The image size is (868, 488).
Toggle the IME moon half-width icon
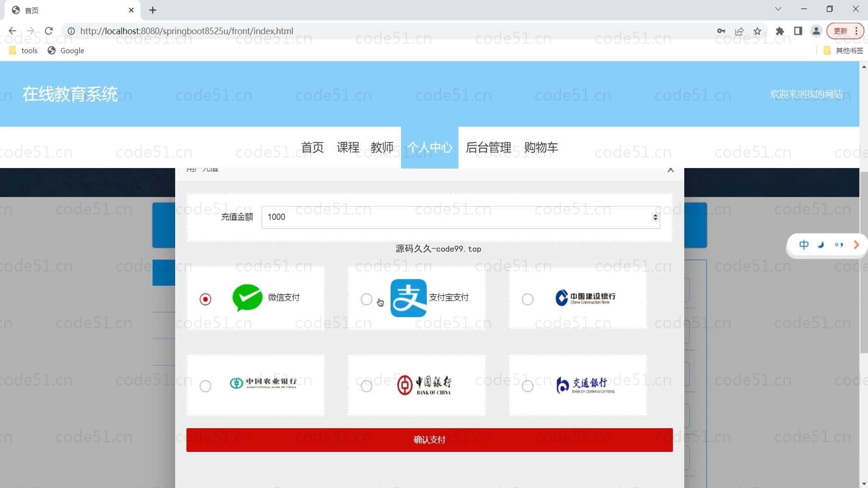coord(821,244)
